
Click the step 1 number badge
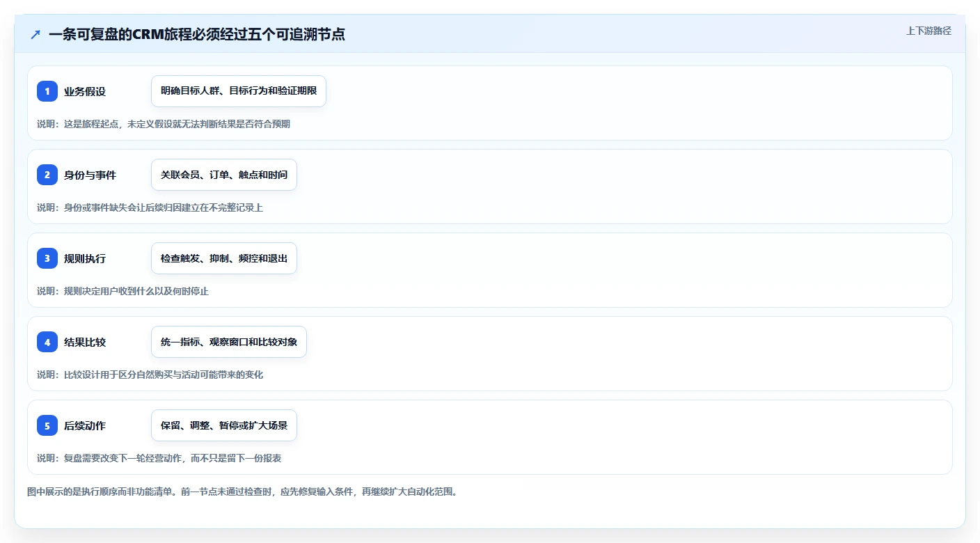click(x=47, y=91)
